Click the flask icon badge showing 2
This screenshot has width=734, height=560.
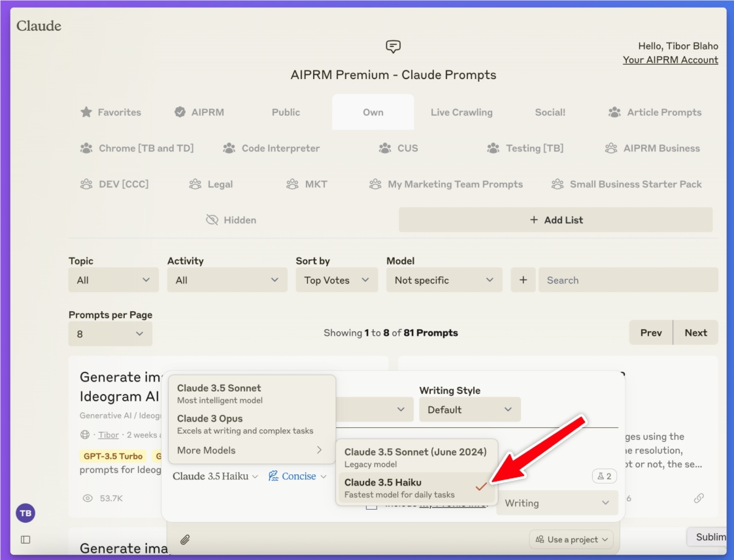604,476
